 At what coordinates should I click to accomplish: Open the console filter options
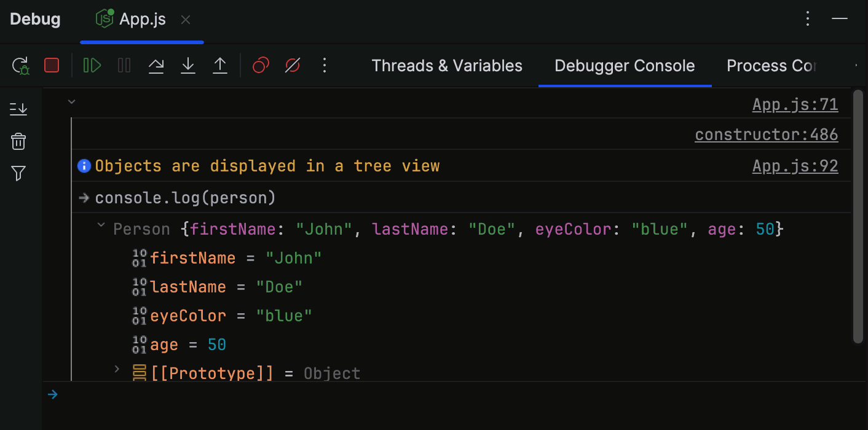click(18, 174)
